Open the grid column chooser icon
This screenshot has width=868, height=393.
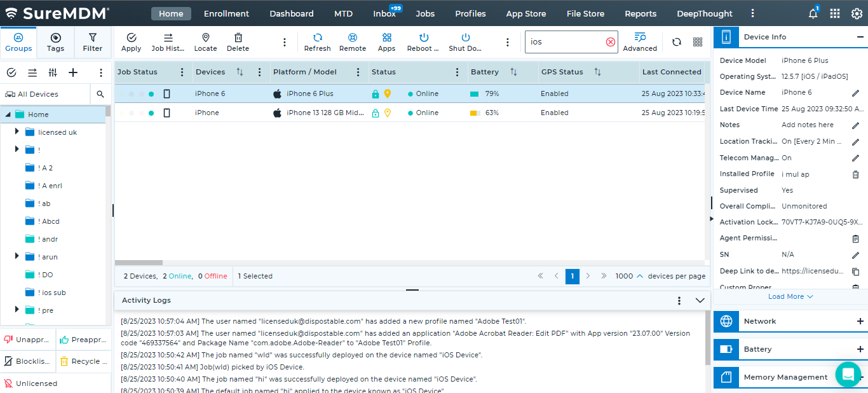coord(698,42)
